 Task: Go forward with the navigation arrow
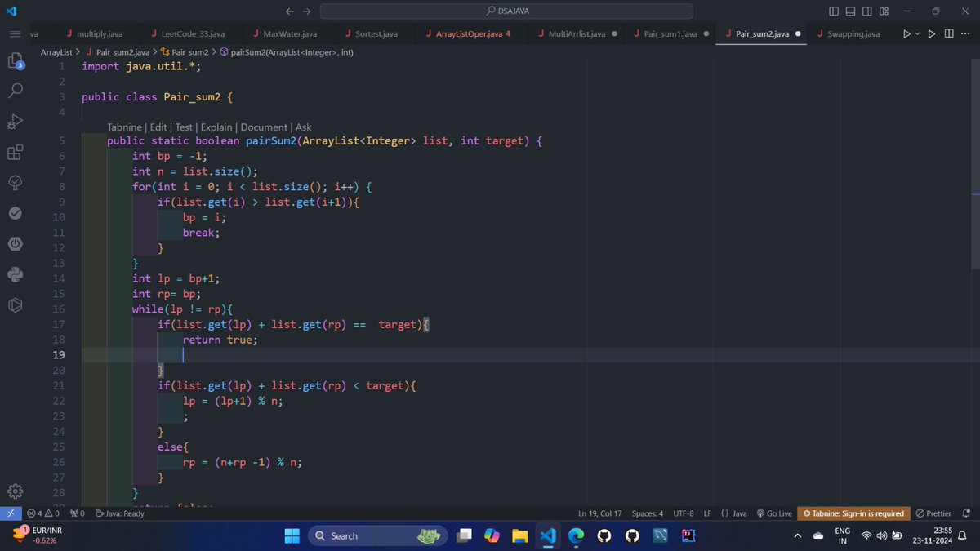[x=307, y=11]
